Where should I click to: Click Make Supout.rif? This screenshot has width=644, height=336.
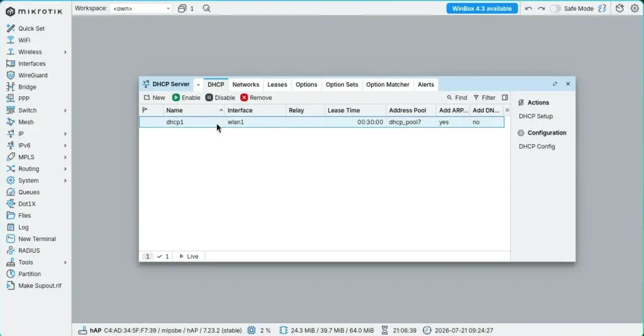40,286
